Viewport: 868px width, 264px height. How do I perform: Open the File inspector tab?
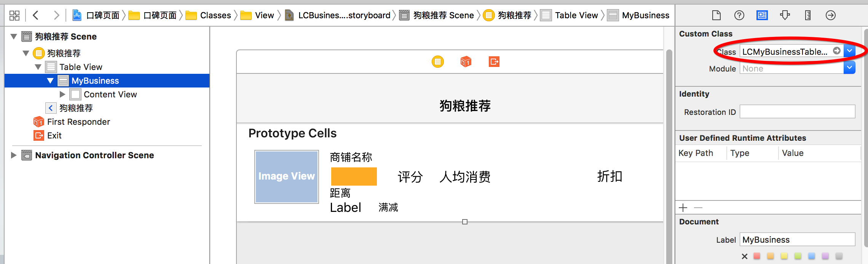point(716,15)
